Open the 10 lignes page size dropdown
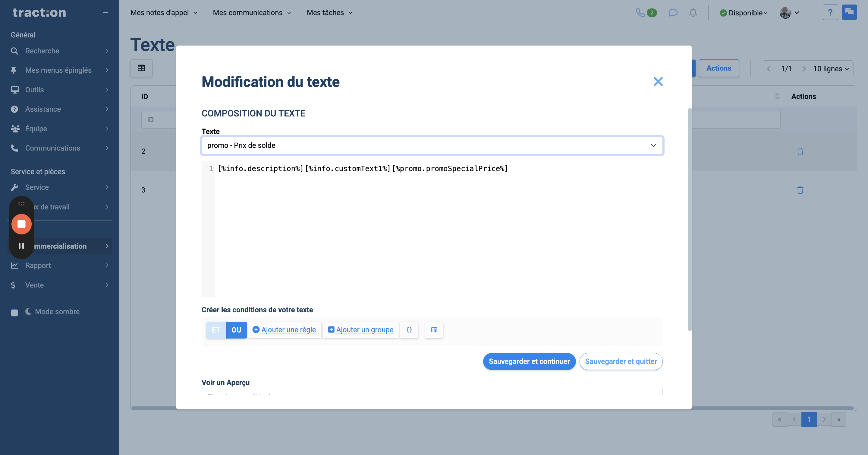This screenshot has height=455, width=868. [831, 69]
